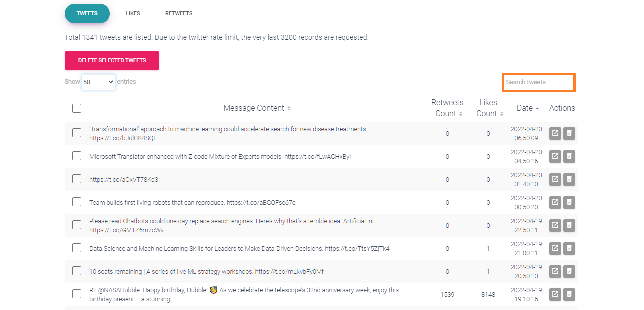Image resolution: width=644 pixels, height=310 pixels.
Task: Switch to the LIKES tab
Action: tap(133, 13)
